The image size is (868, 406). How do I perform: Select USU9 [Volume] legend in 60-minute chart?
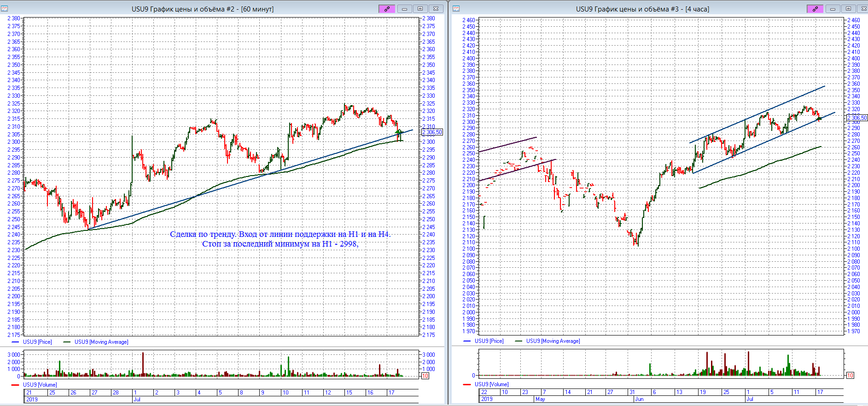click(40, 385)
